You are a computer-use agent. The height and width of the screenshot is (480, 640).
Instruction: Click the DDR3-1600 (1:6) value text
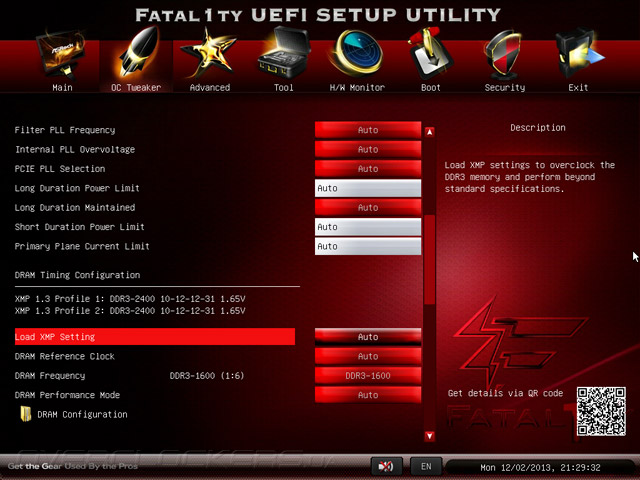(x=207, y=376)
